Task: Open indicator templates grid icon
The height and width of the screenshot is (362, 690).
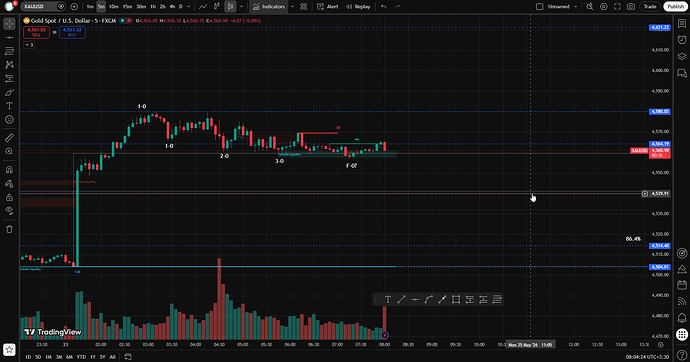Action: point(304,7)
